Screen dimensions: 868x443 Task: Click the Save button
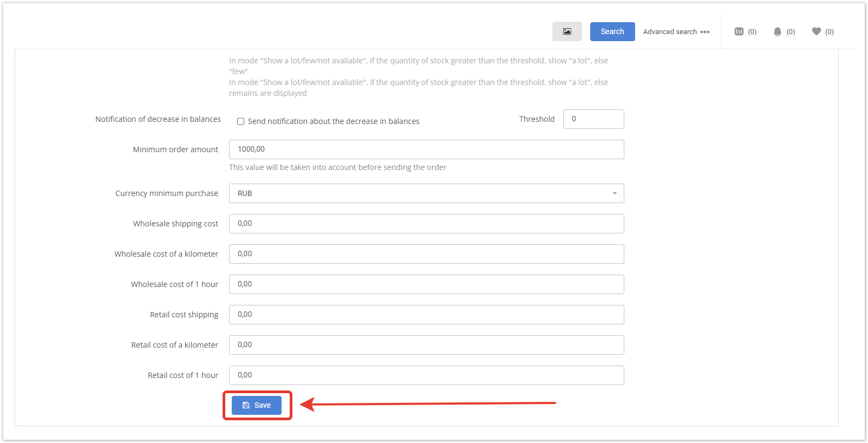257,405
